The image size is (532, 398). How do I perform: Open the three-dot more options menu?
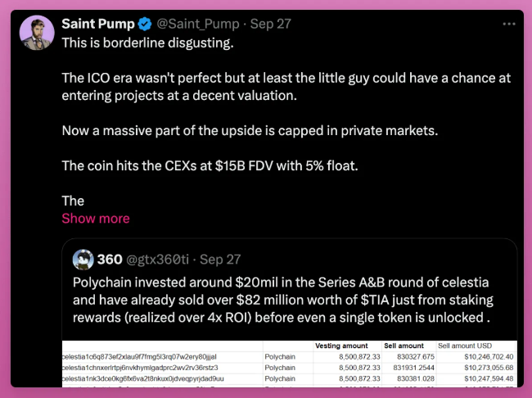509,24
